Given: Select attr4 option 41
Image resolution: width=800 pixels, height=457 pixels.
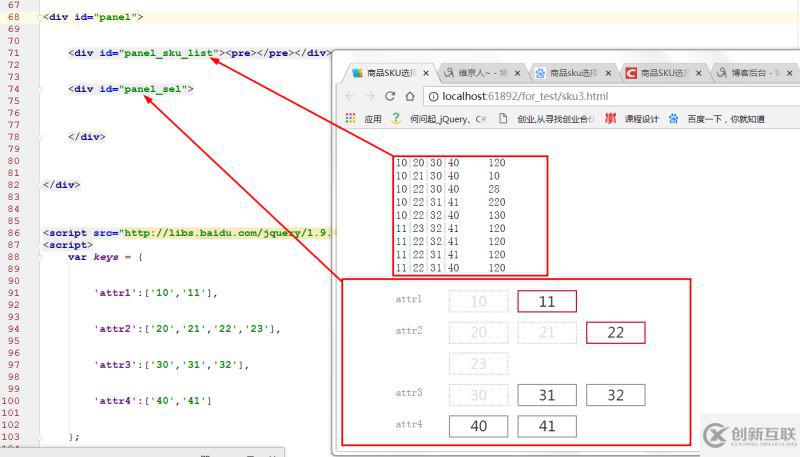Looking at the screenshot, I should pyautogui.click(x=547, y=426).
